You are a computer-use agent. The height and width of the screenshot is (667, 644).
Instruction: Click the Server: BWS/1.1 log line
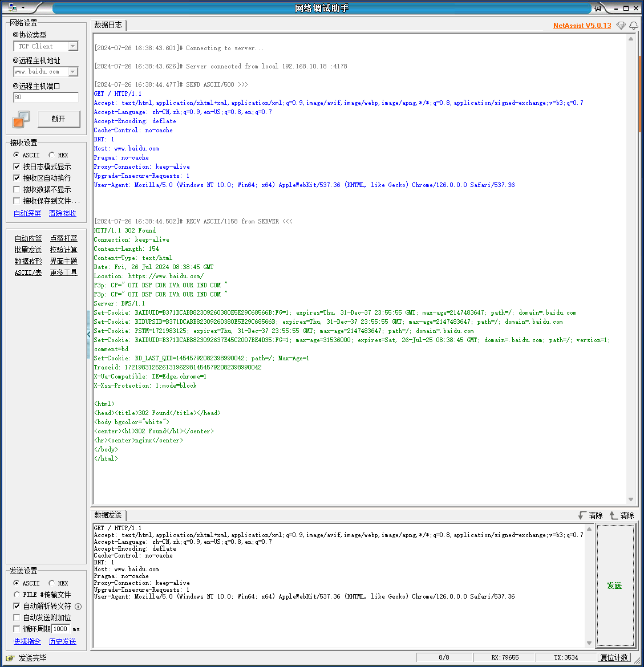coord(119,304)
